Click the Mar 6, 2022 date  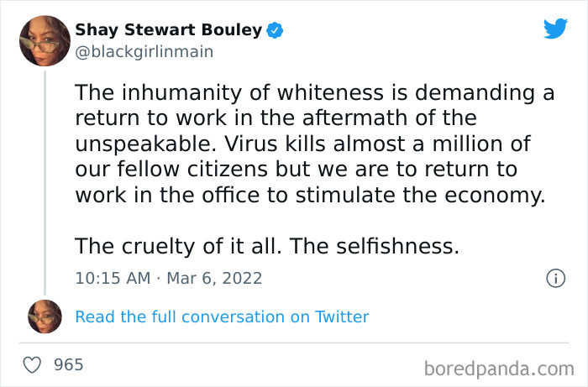pyautogui.click(x=217, y=278)
